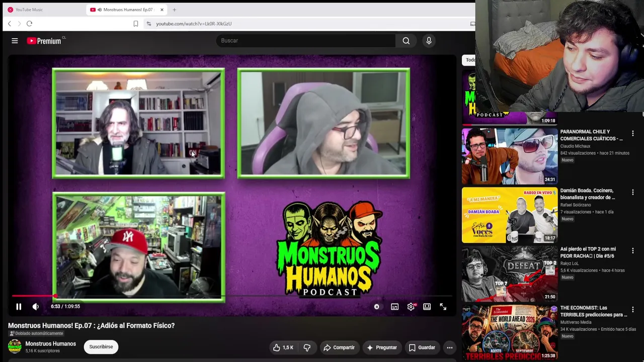The image size is (644, 362).
Task: Open the Monstruos Humanos channel avatar
Action: pos(15,347)
